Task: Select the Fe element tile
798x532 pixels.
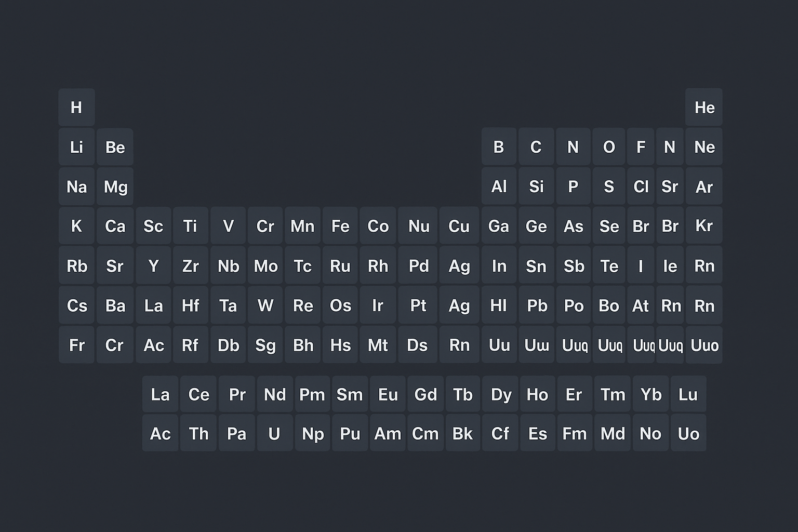Action: (340, 226)
